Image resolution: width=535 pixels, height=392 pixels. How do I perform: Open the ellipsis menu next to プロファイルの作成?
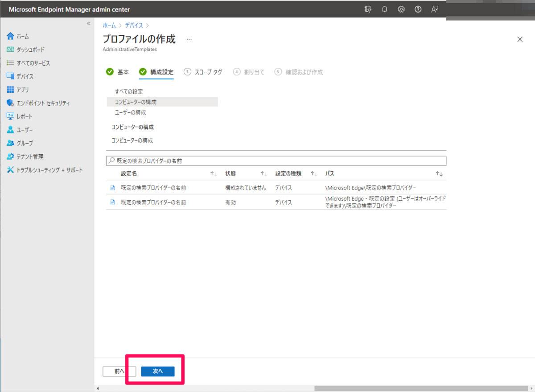(189, 39)
